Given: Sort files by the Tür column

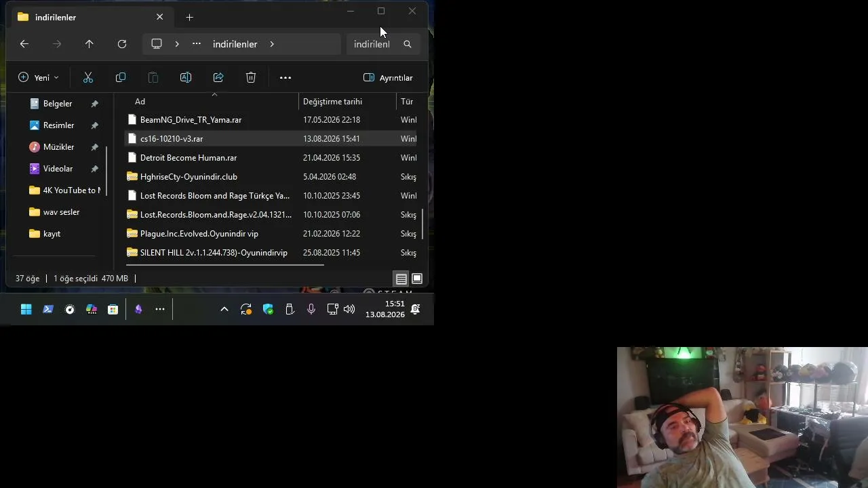Looking at the screenshot, I should [407, 102].
